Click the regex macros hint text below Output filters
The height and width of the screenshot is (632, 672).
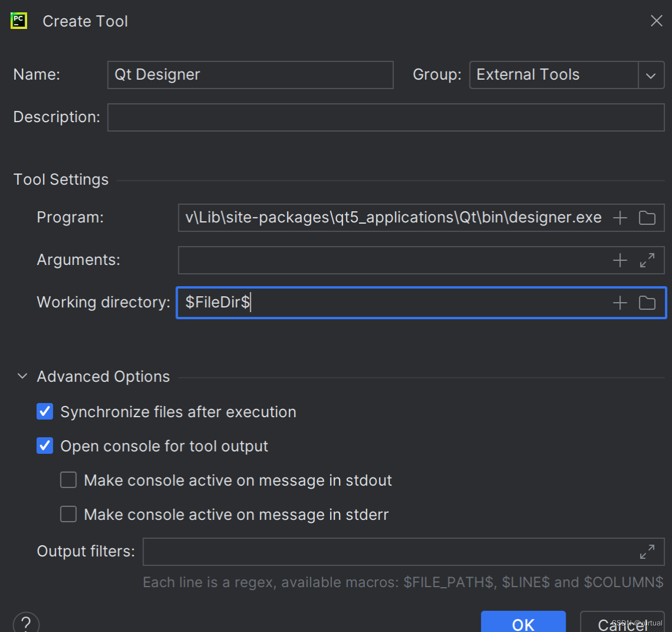403,582
